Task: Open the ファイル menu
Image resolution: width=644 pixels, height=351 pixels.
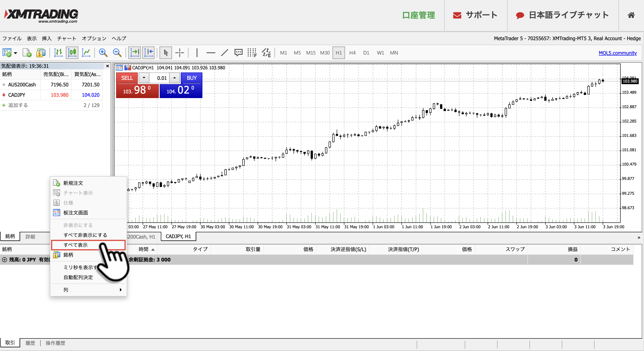Action: (x=12, y=38)
